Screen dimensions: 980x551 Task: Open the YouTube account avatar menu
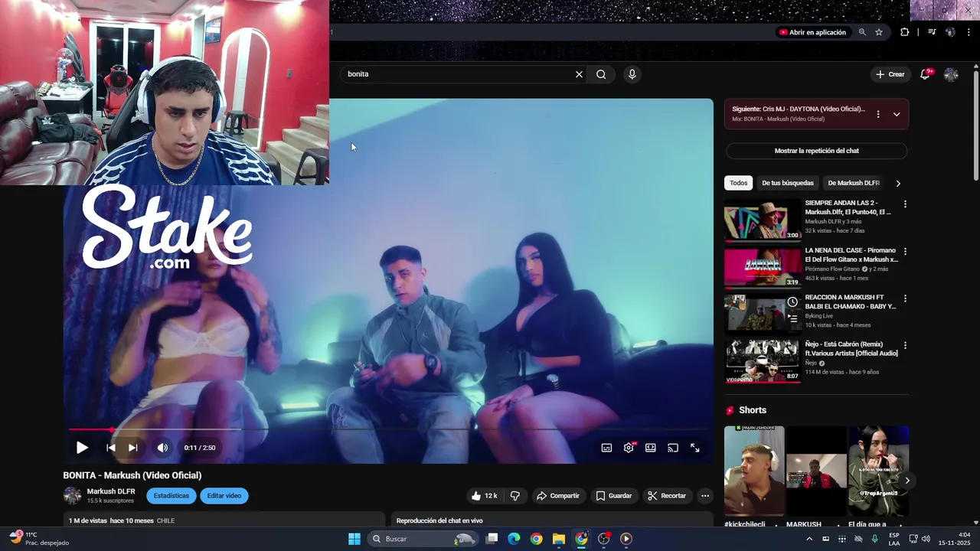click(x=951, y=74)
